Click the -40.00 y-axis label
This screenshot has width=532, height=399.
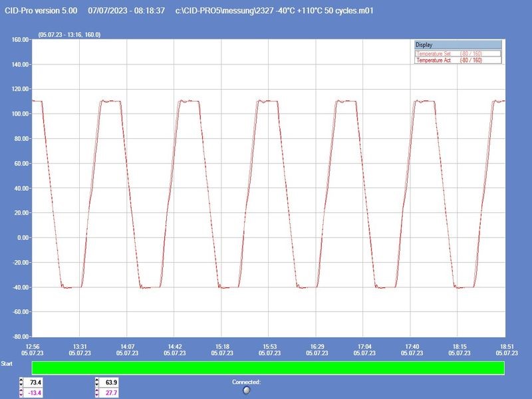(x=21, y=287)
